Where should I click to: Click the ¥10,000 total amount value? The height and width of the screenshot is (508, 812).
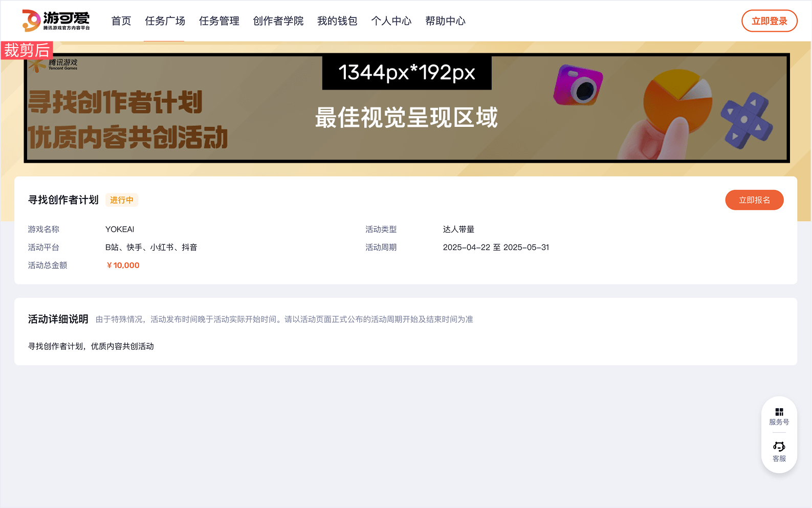tap(123, 265)
